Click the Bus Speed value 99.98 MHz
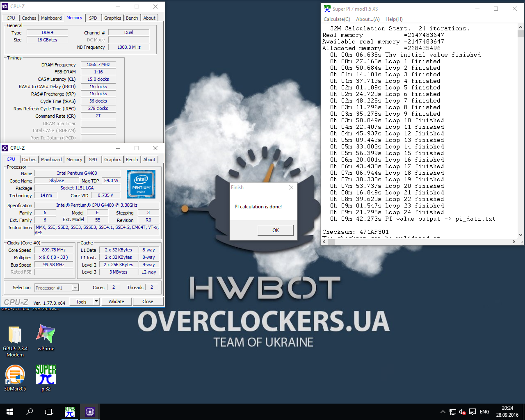Viewport: 525px width, 420px height. coord(54,265)
